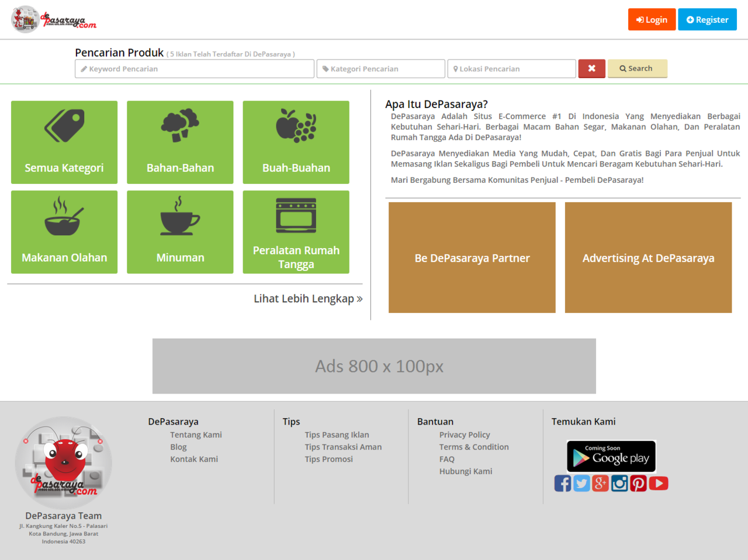Open the Instagram social icon

[x=619, y=484]
